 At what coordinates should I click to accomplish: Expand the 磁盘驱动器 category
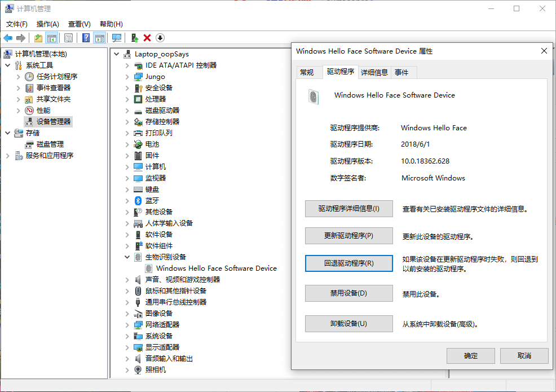(127, 111)
